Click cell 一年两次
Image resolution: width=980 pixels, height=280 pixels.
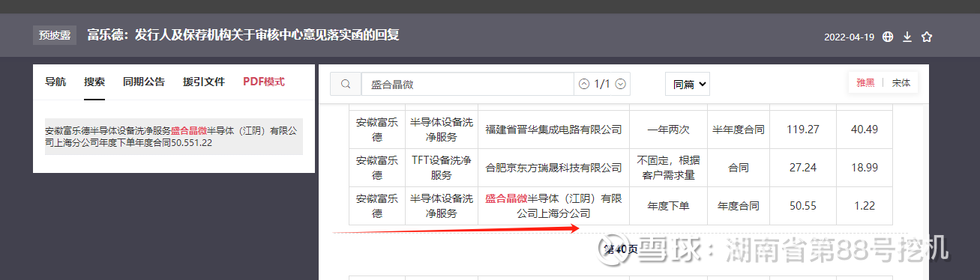(668, 130)
